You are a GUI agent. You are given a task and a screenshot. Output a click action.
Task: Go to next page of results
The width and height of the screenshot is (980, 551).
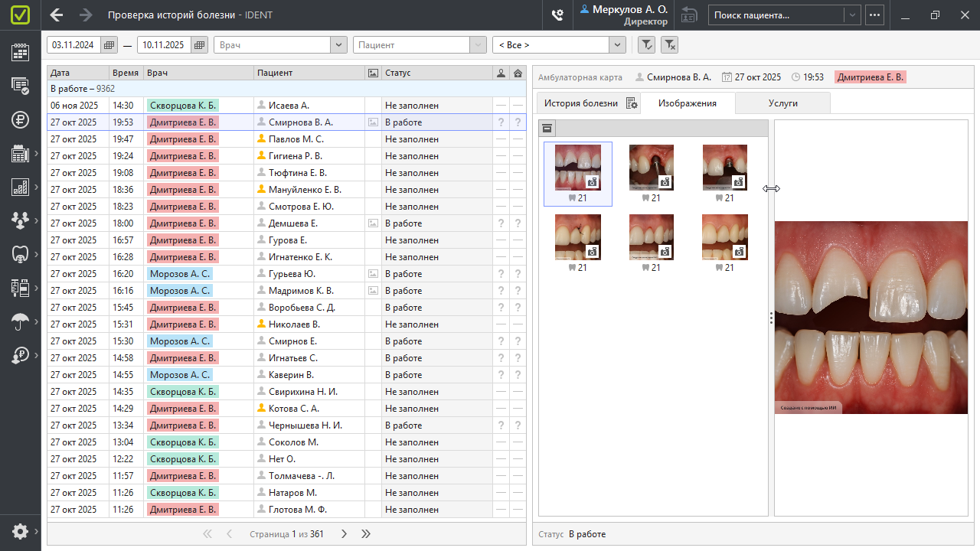pos(344,533)
